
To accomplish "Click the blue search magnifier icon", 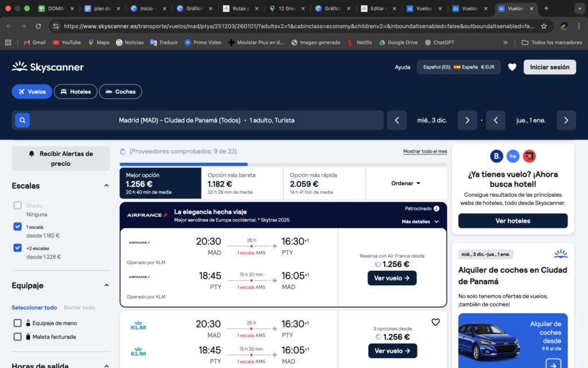I will pos(22,120).
